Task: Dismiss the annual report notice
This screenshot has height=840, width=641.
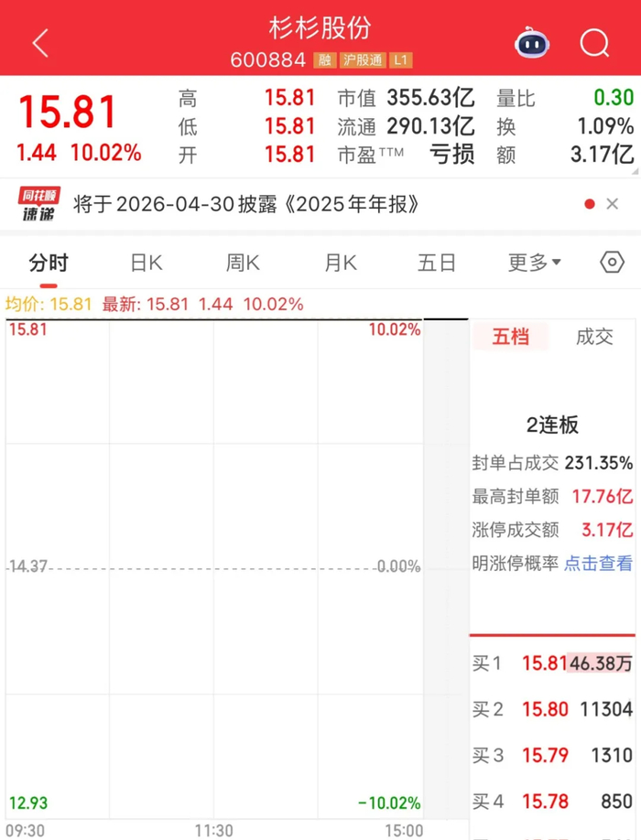Action: click(x=612, y=204)
